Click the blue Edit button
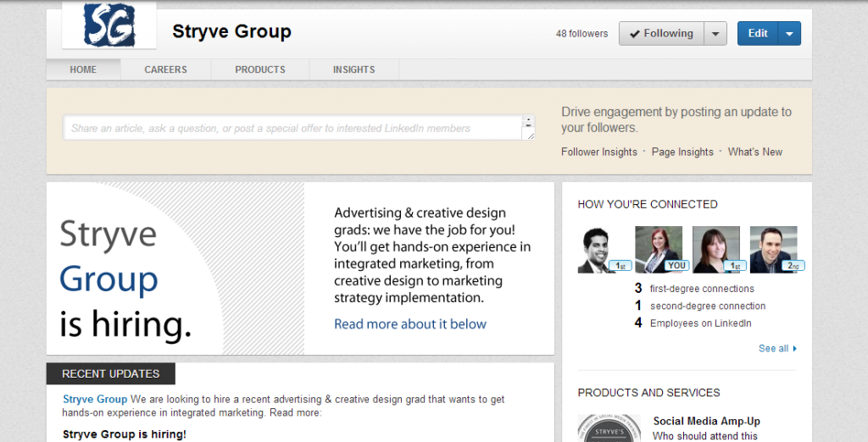 [x=757, y=34]
